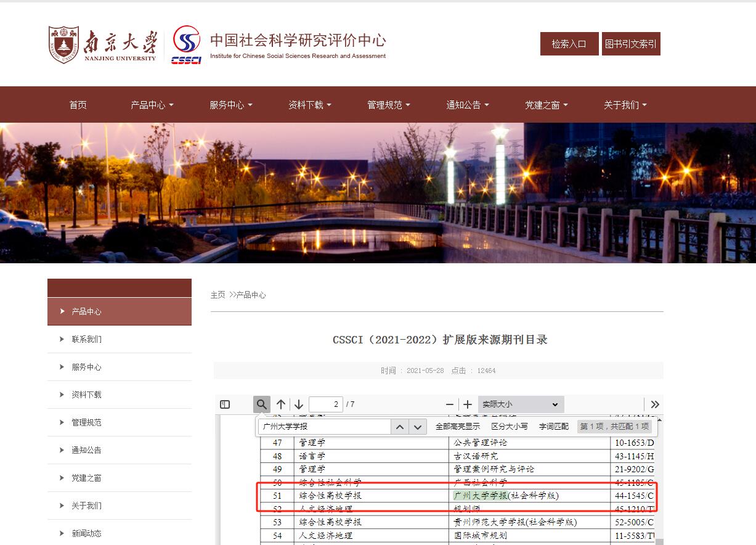The height and width of the screenshot is (545, 756).
Task: Toggle 区分大小写 match-case option
Action: click(x=510, y=427)
